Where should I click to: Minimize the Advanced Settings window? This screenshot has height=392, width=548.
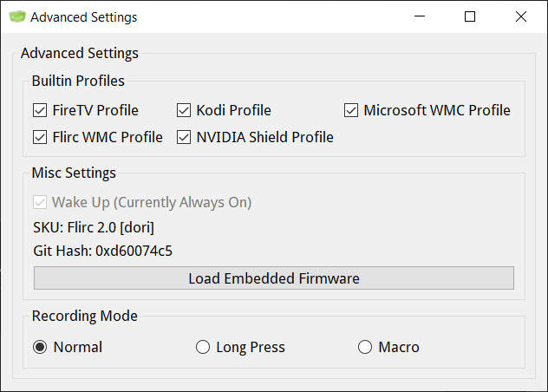pos(420,16)
